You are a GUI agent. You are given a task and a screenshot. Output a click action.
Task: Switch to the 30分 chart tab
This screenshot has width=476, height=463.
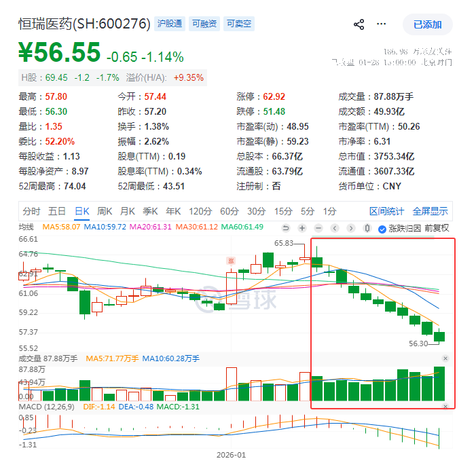click(257, 211)
